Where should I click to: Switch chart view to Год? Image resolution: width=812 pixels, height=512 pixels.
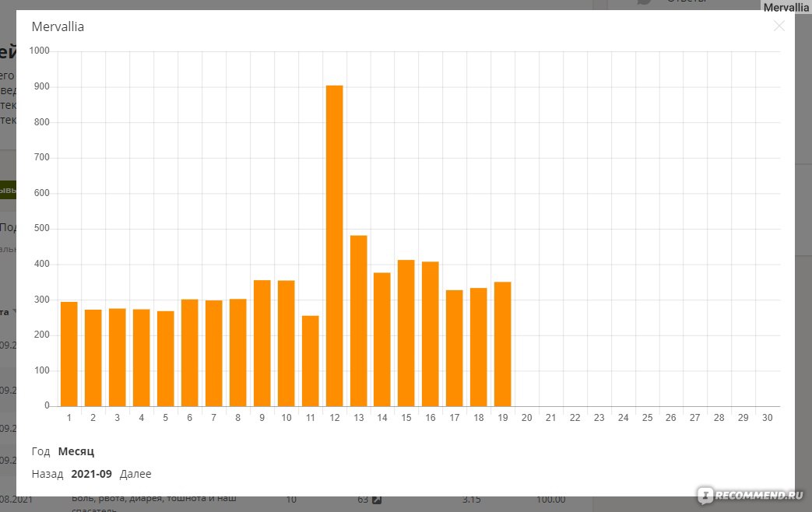tap(41, 451)
